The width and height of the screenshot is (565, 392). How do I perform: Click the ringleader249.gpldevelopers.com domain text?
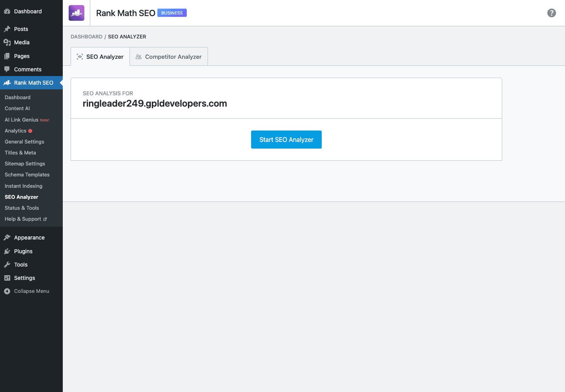click(155, 103)
